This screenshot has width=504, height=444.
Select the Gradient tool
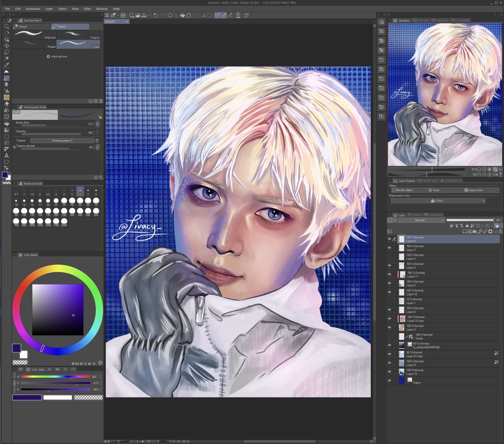point(6,130)
